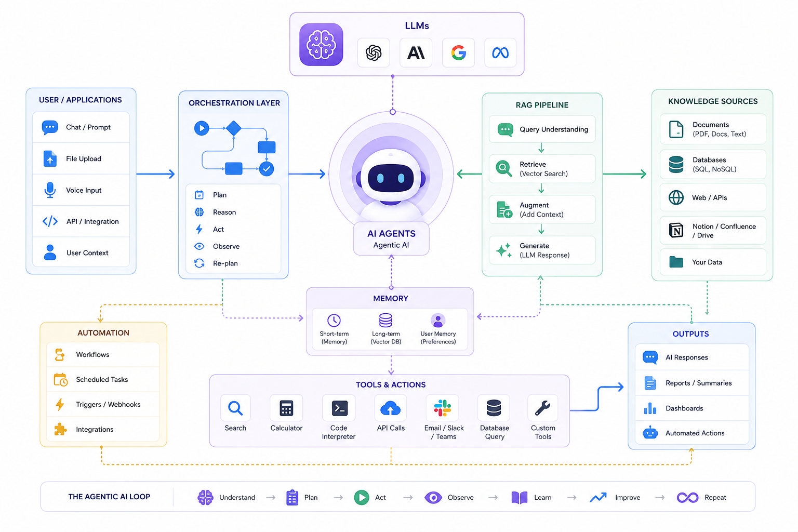Image resolution: width=798 pixels, height=532 pixels.
Task: Click the Observe eye icon in Orchestration Layer
Action: coord(199,246)
